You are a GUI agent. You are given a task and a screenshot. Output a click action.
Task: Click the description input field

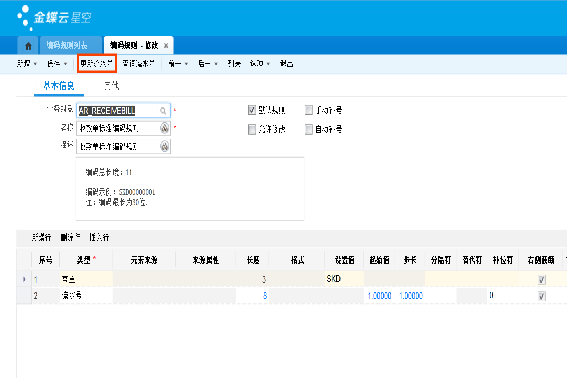[x=123, y=146]
